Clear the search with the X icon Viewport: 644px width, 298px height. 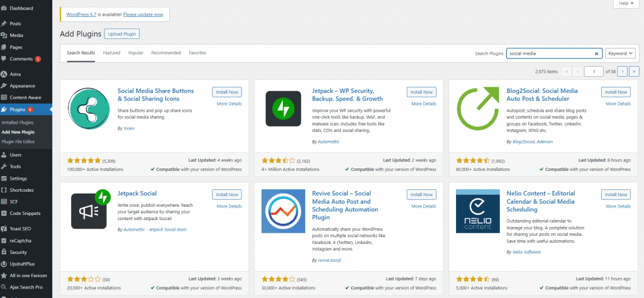click(x=596, y=53)
